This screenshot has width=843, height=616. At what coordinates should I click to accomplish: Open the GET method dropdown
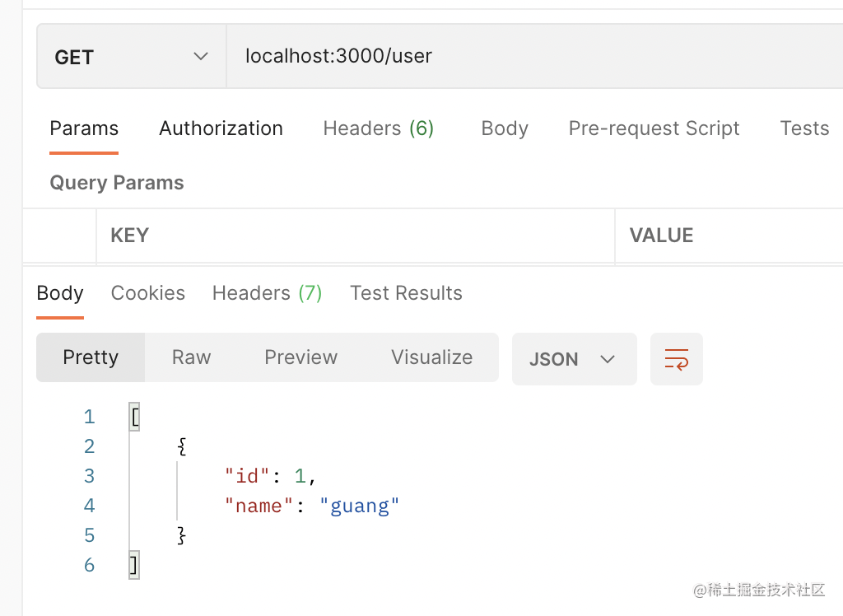131,57
